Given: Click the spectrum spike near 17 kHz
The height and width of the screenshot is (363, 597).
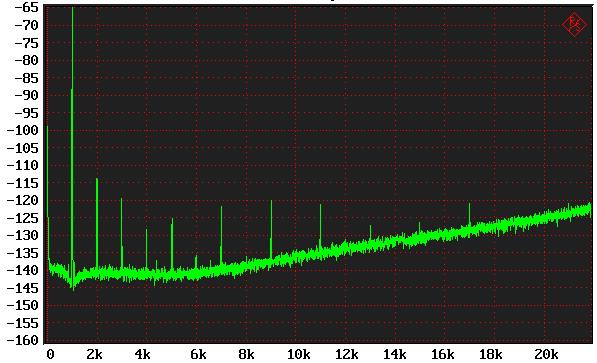Looking at the screenshot, I should 469,215.
